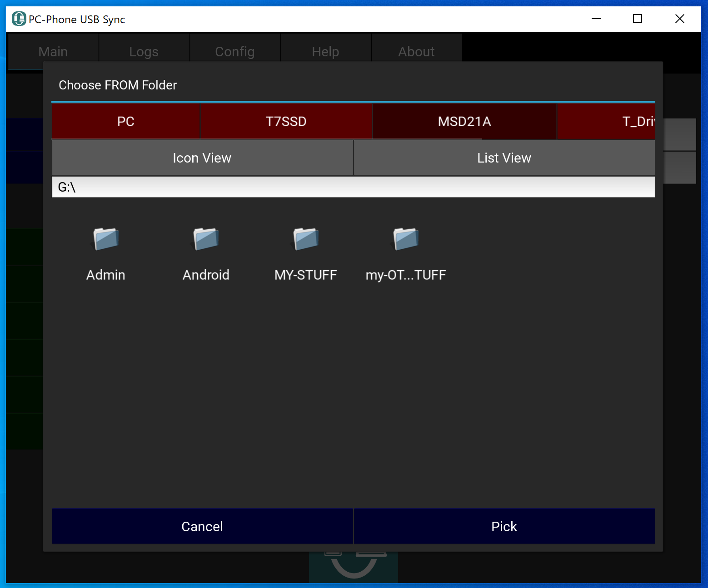708x588 pixels.
Task: Switch to the PC drive tab
Action: (126, 121)
